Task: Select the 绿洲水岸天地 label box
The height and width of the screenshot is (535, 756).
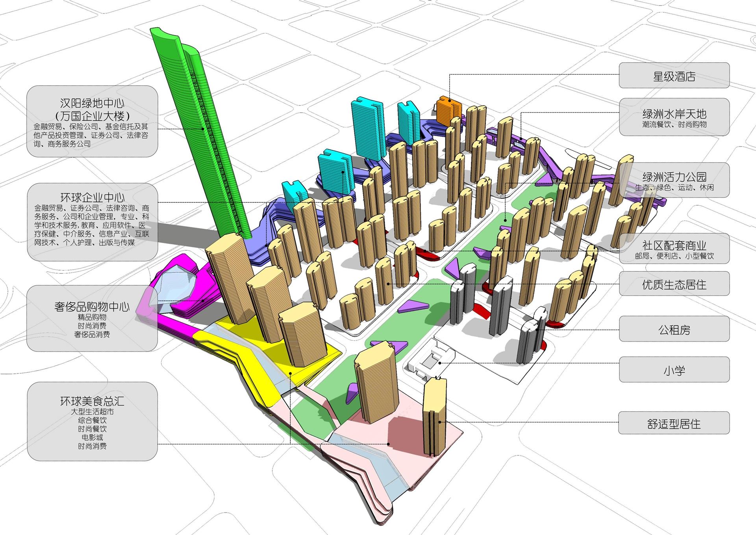Action: [x=674, y=117]
